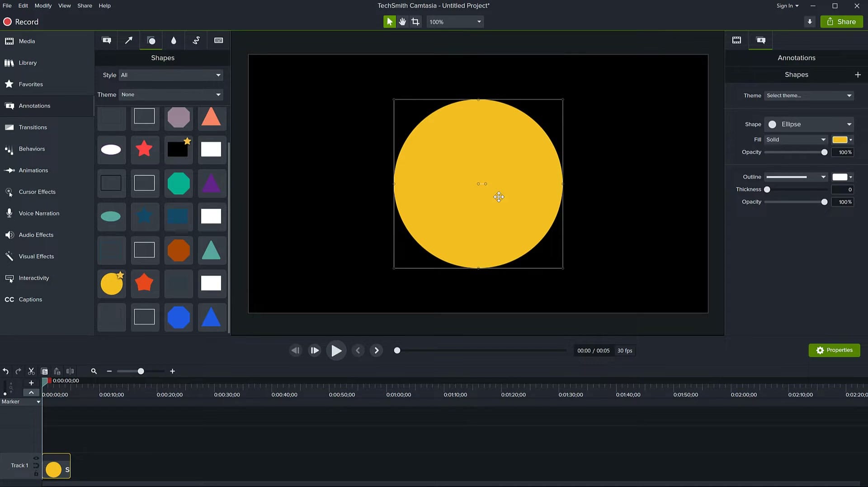Select the Crop tool above the canvas

point(415,21)
